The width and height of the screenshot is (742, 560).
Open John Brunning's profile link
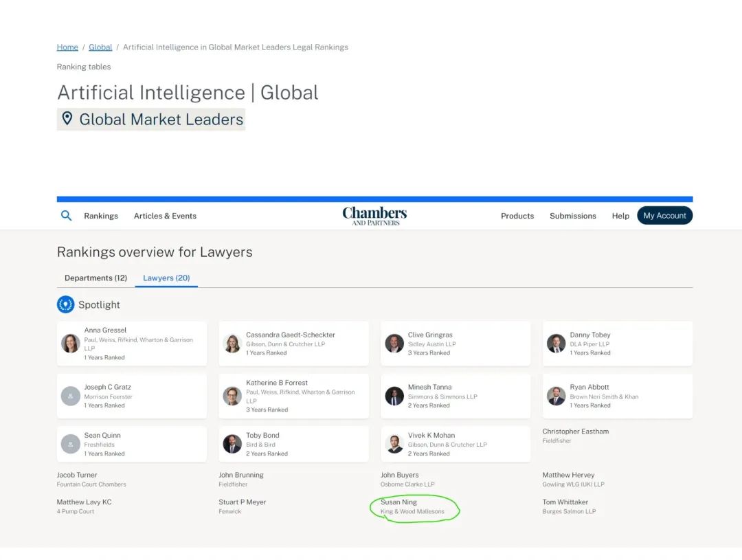(x=241, y=475)
